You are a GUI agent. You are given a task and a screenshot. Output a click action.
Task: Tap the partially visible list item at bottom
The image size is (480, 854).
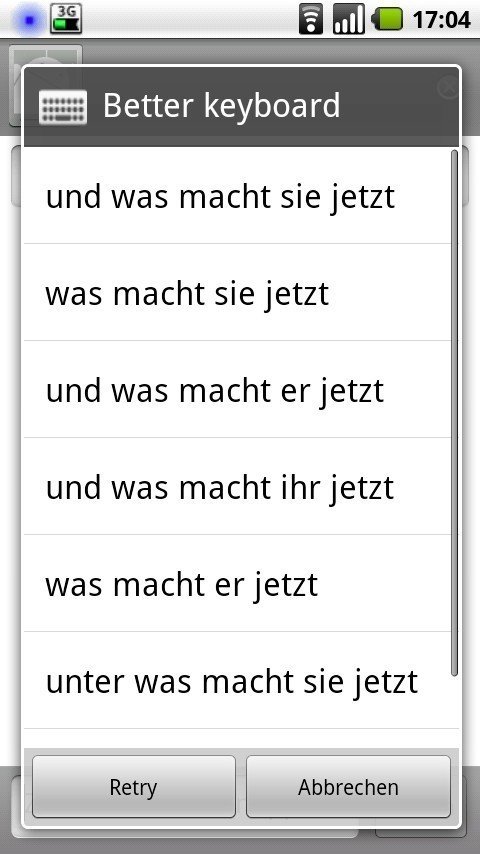[238, 739]
